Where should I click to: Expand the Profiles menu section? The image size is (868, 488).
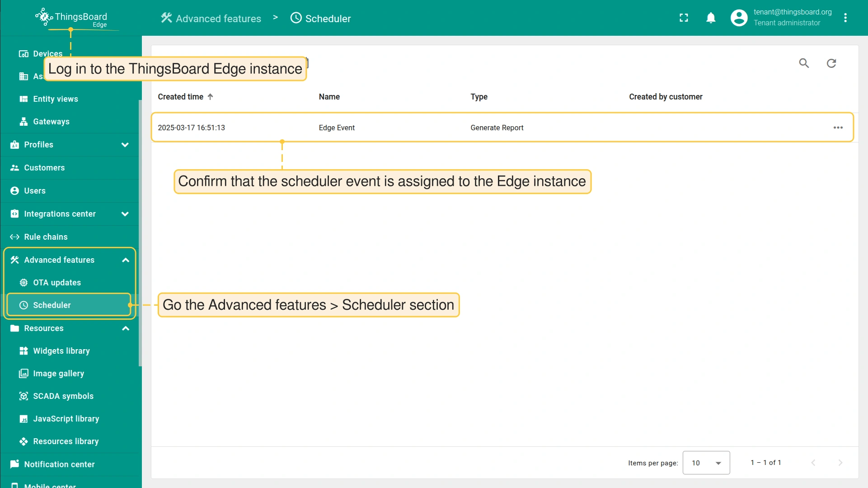coord(125,145)
